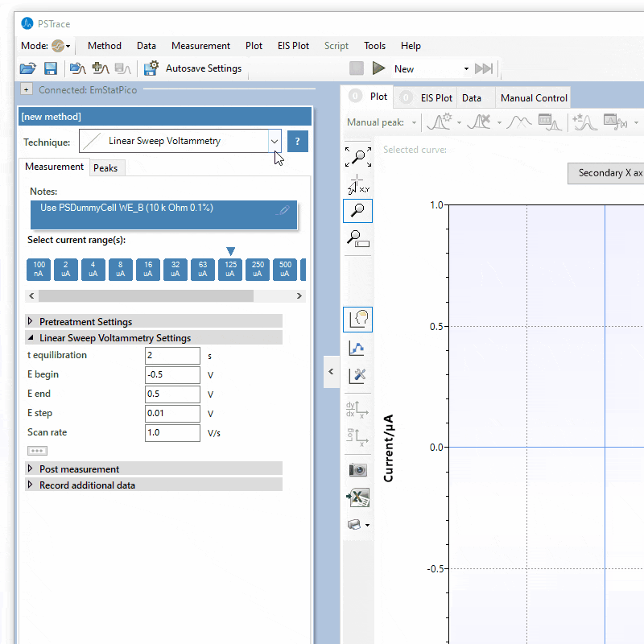The height and width of the screenshot is (644, 644).
Task: Deselect the 125 uA current range
Action: (230, 269)
